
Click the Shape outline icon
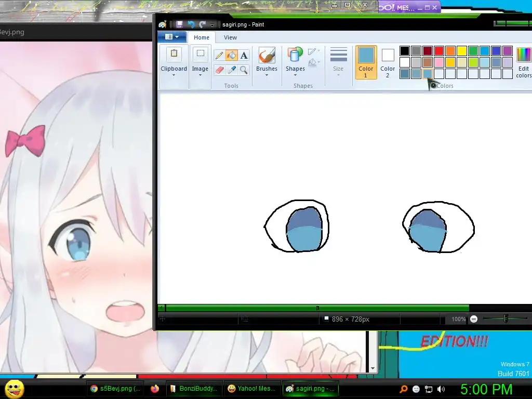[313, 51]
